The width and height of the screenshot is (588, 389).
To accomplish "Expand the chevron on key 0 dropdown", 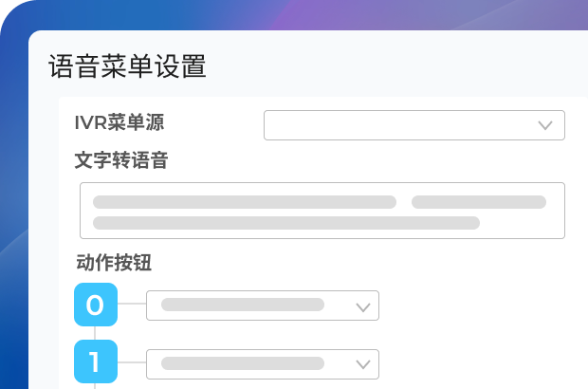I will coord(361,306).
